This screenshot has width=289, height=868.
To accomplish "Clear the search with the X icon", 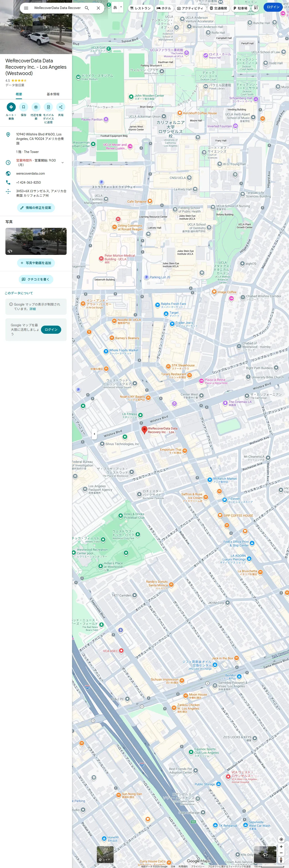I will pos(98,8).
